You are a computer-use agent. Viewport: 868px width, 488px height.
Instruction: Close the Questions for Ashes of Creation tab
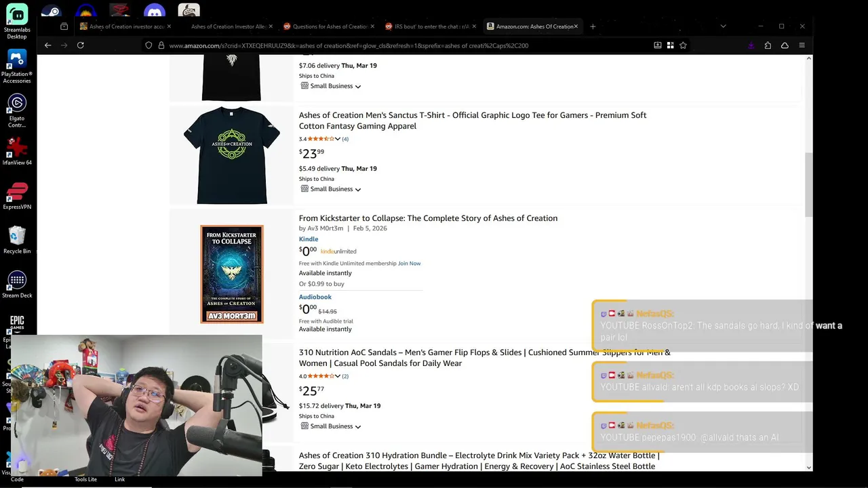point(372,26)
